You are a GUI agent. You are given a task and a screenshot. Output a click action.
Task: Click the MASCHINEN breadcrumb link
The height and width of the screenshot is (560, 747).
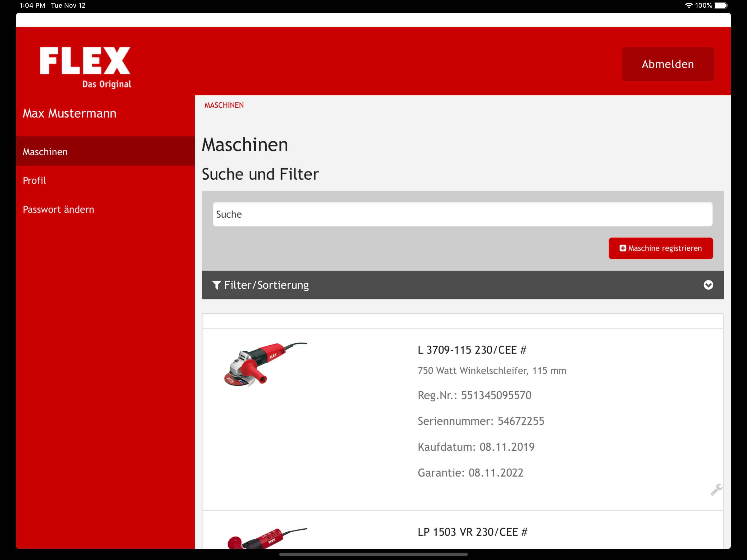point(224,105)
